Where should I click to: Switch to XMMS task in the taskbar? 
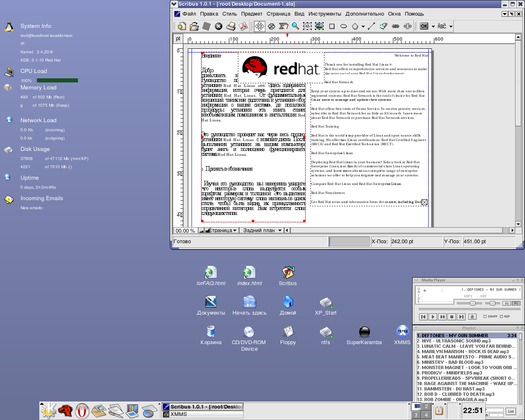203,415
